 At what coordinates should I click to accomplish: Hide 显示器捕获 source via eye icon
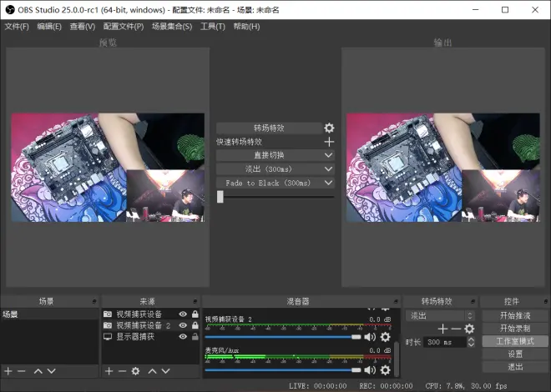pyautogui.click(x=183, y=337)
